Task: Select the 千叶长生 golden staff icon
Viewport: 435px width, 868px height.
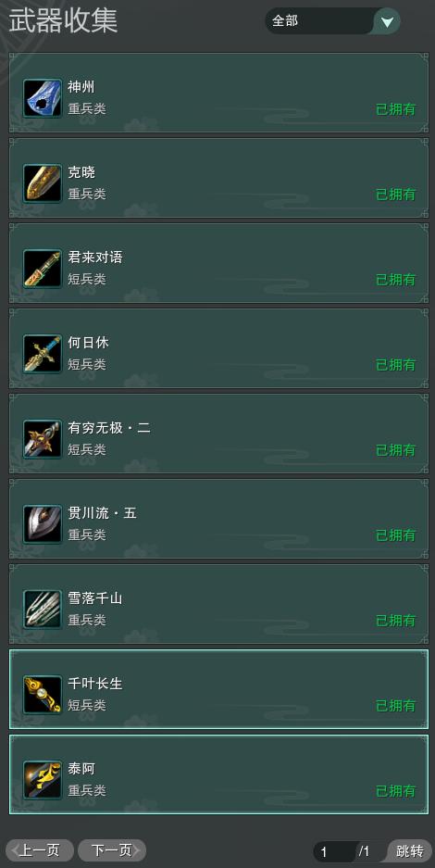Action: pos(43,695)
